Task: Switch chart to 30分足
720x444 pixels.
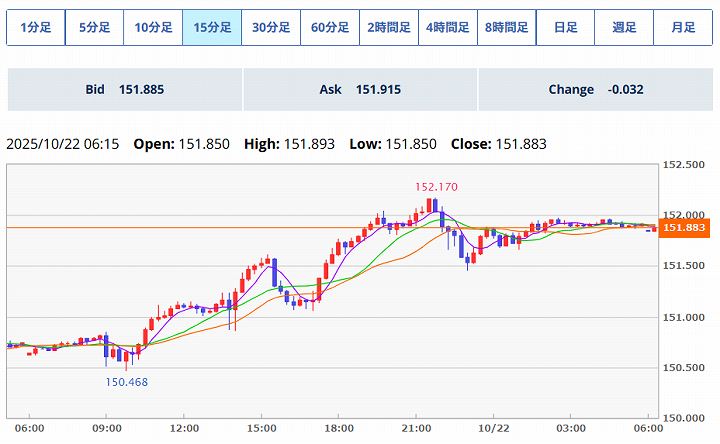Action: (x=271, y=28)
